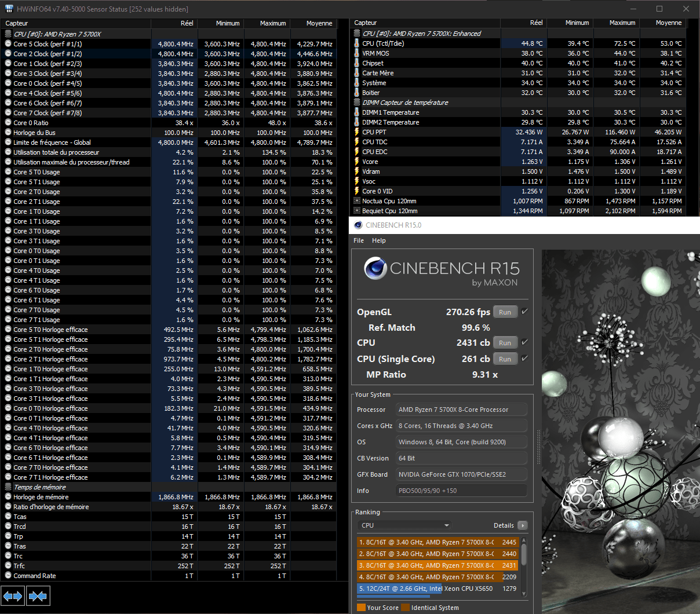Image resolution: width=700 pixels, height=614 pixels.
Task: Select the Utilisation totale du processeur row
Action: tap(169, 152)
